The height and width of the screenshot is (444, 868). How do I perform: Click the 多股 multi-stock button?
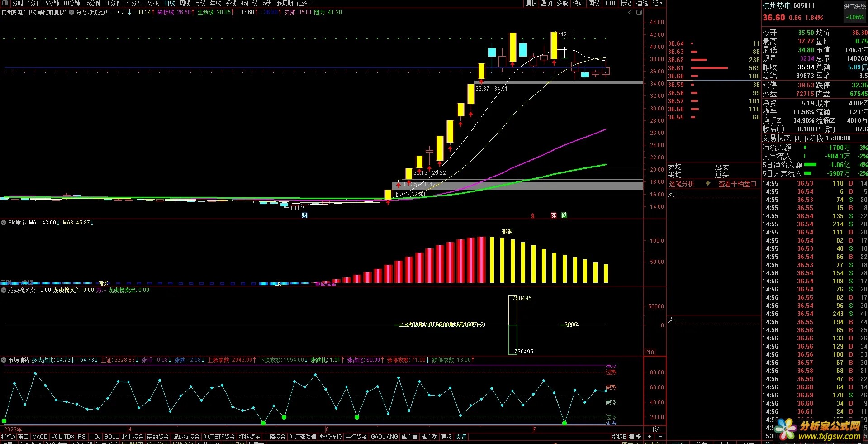click(562, 3)
